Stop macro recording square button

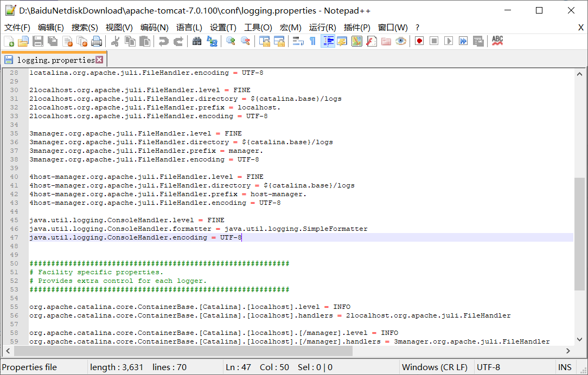[x=434, y=41]
